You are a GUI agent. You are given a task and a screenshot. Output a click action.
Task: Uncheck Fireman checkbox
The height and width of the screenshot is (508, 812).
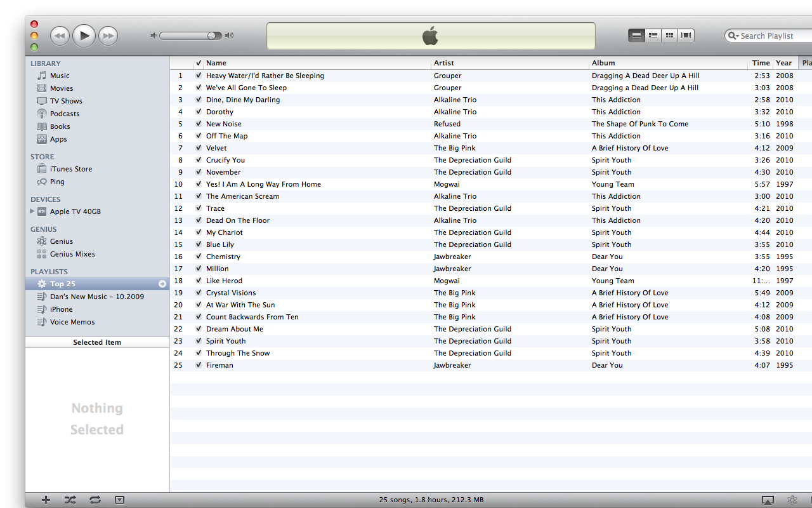tap(199, 365)
